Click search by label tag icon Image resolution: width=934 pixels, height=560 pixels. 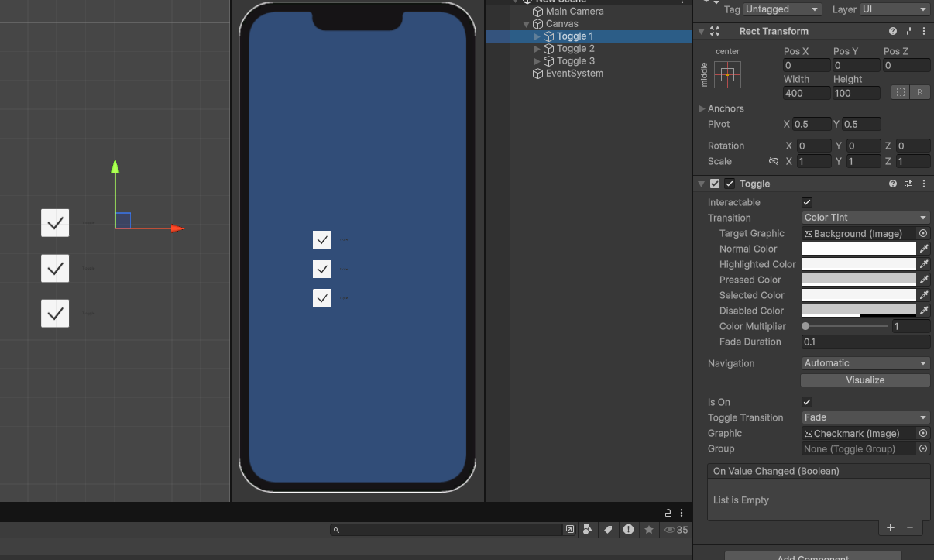coord(608,530)
